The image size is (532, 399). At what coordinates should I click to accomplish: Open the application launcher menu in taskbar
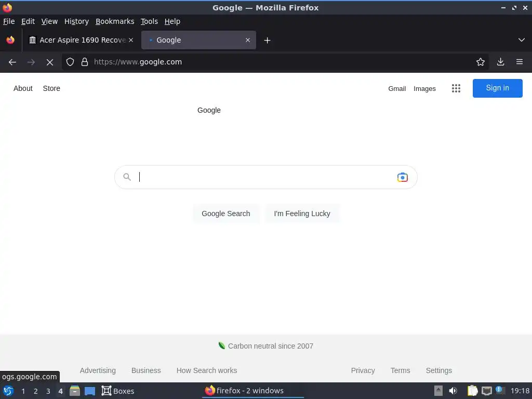tap(8, 391)
